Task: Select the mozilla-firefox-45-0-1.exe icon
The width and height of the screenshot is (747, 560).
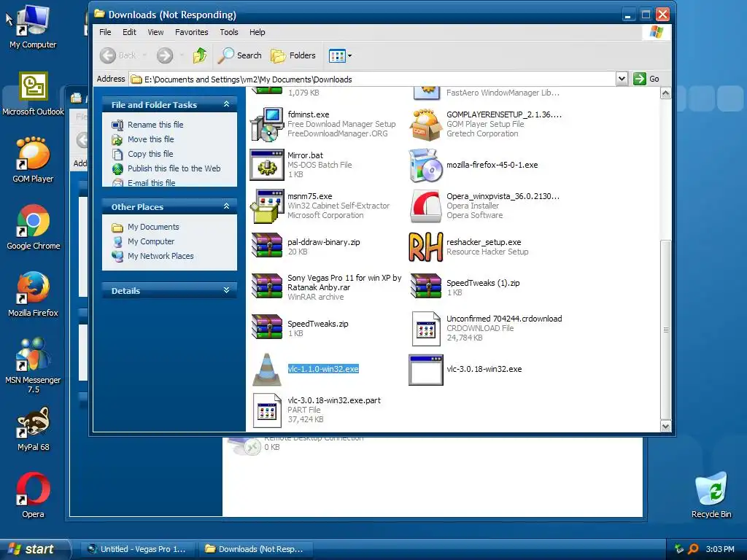Action: [x=425, y=165]
